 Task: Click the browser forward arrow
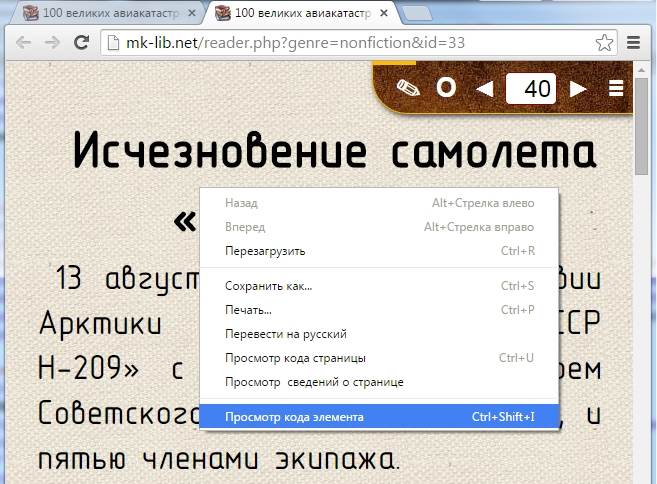point(52,42)
